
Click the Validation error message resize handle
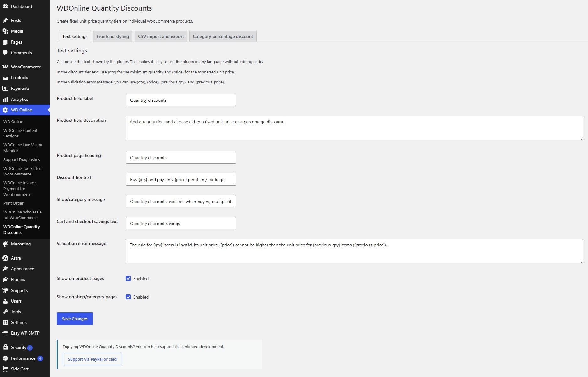581,261
